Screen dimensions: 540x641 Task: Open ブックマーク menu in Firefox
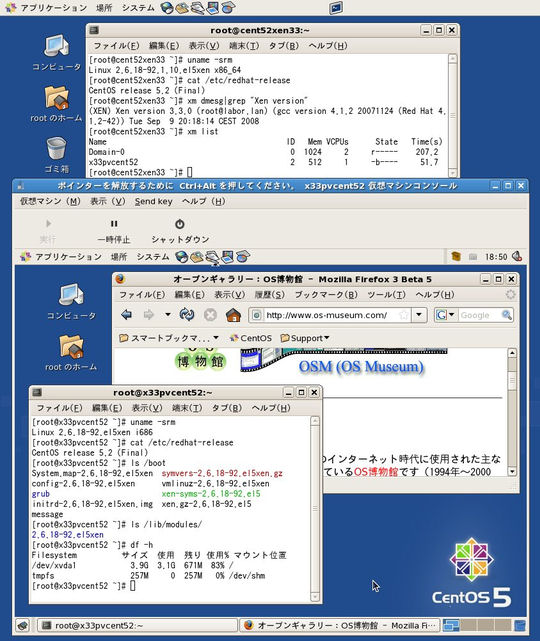coord(326,294)
